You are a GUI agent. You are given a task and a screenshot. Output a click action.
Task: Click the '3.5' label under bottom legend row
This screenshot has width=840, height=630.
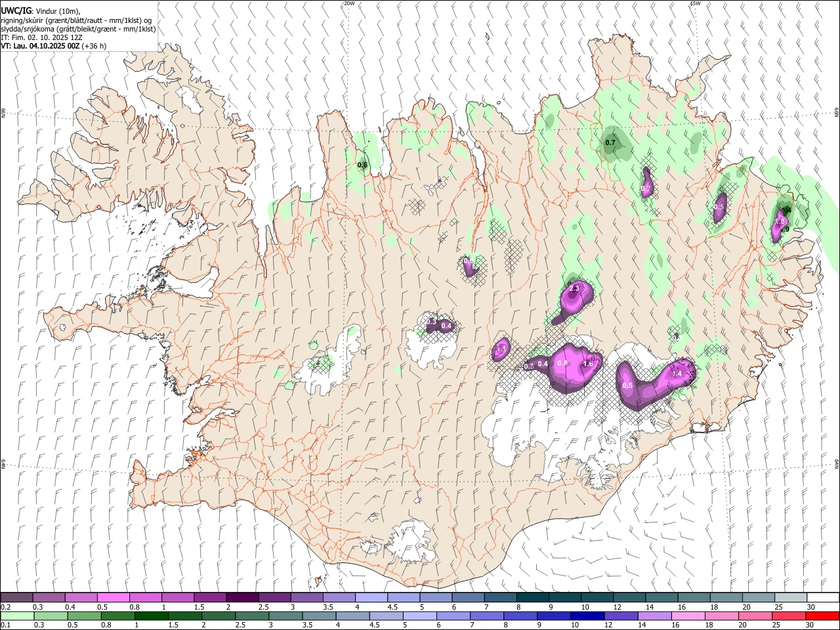point(306,625)
